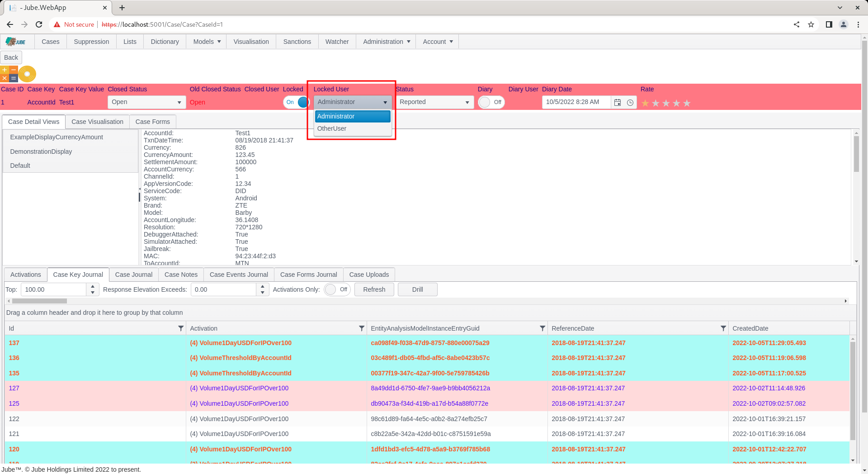The image size is (868, 474).
Task: Click the Not secure warning icon
Action: point(57,24)
